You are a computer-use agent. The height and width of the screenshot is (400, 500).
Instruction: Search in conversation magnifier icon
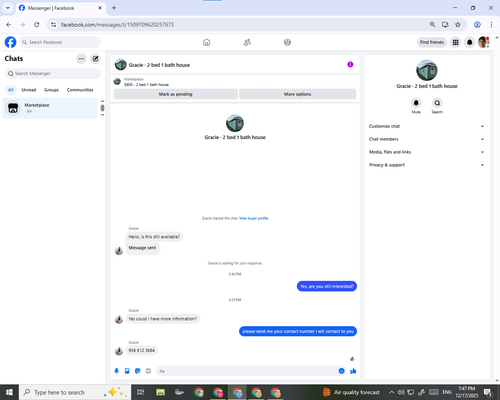[x=437, y=103]
